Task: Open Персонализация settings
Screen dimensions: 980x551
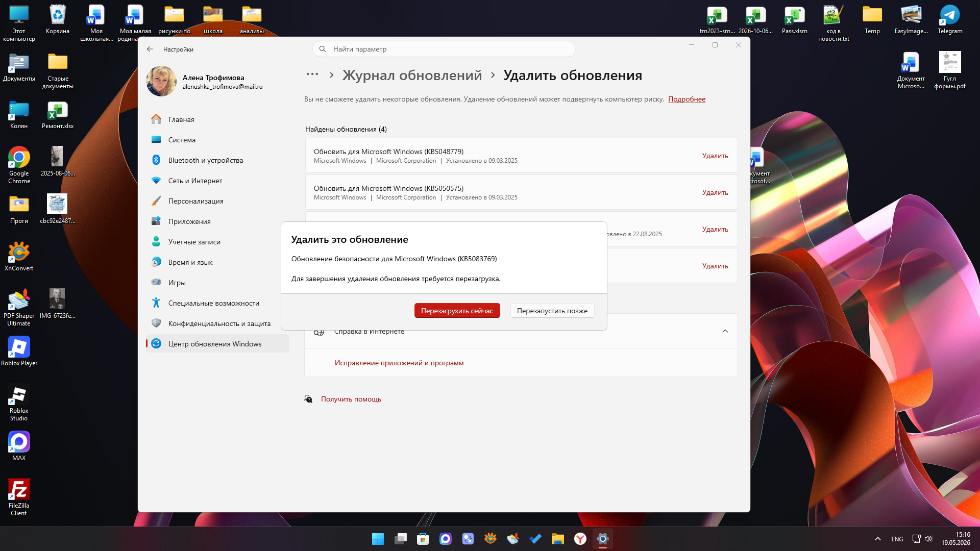Action: pyautogui.click(x=217, y=201)
